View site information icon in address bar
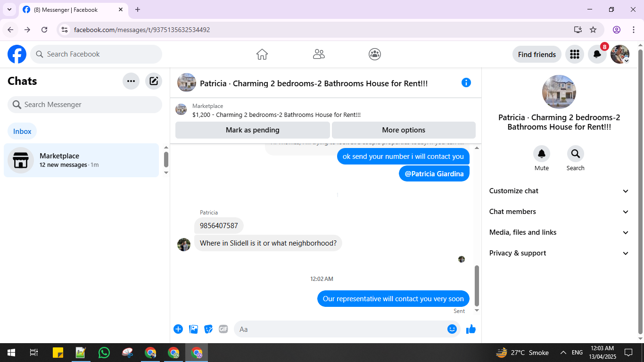644x362 pixels. point(65,30)
